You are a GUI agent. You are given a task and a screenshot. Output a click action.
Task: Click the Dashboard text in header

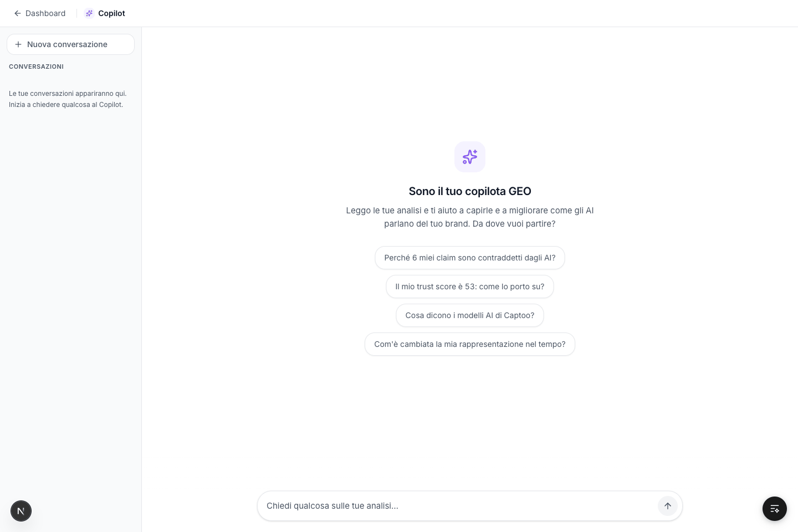pos(45,13)
